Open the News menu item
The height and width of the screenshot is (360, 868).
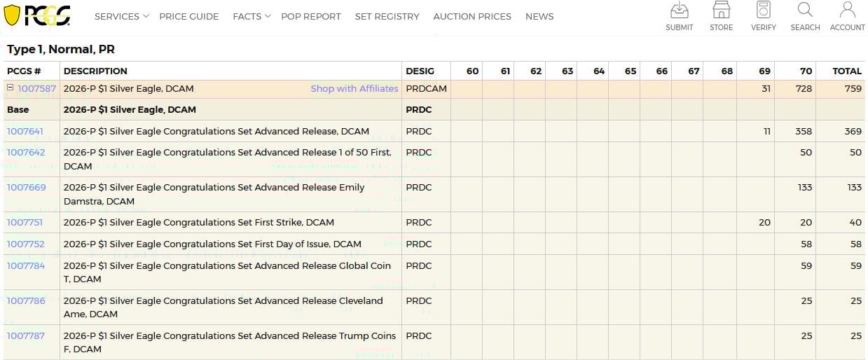[x=539, y=16]
